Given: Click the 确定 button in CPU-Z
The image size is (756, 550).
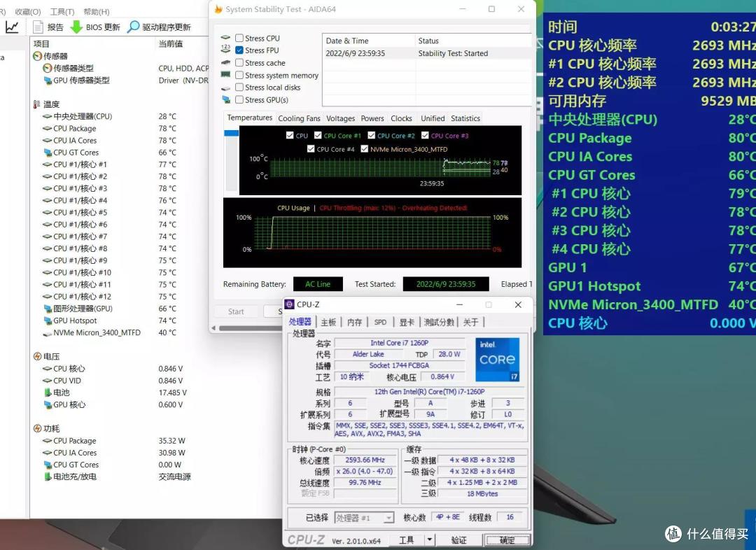Looking at the screenshot, I should (507, 540).
